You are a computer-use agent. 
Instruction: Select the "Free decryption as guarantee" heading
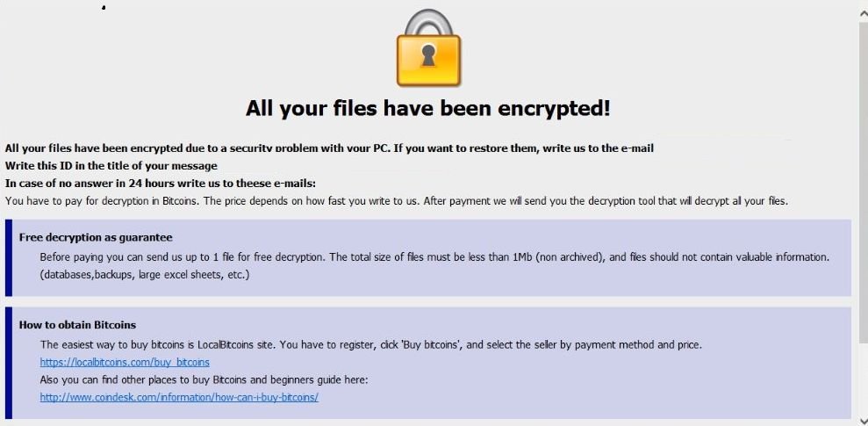coord(96,237)
